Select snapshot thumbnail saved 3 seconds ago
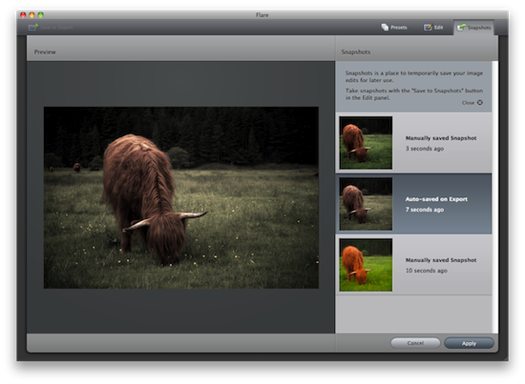This screenshot has width=525, height=384. pos(366,143)
